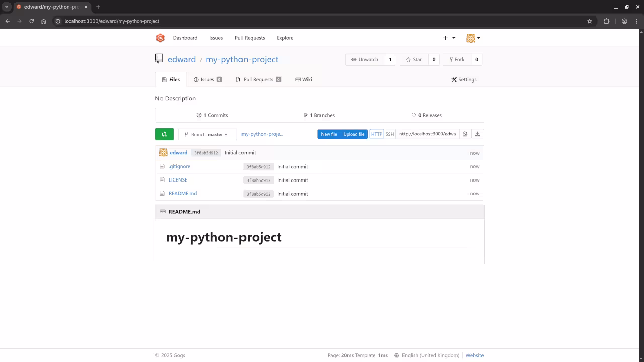Click the New file button
The height and width of the screenshot is (362, 644).
[x=329, y=134]
